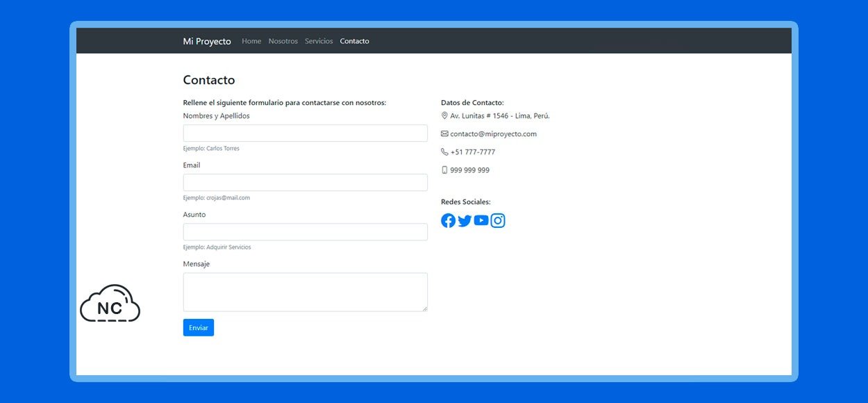Click the Redes Sociales heading
Image resolution: width=868 pixels, height=403 pixels.
pyautogui.click(x=466, y=202)
